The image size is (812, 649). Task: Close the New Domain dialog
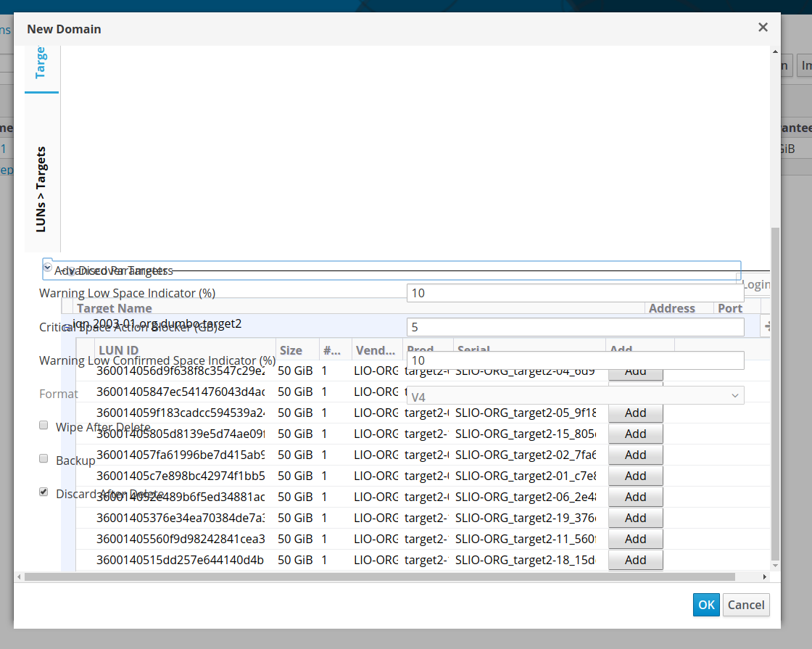(762, 28)
